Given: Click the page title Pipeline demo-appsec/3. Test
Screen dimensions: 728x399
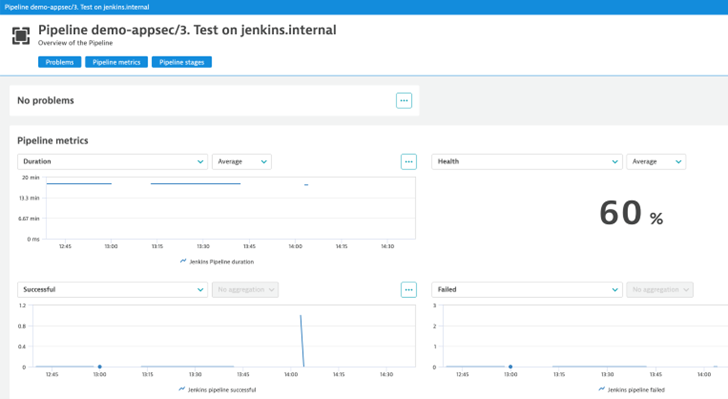Looking at the screenshot, I should coord(187,30).
